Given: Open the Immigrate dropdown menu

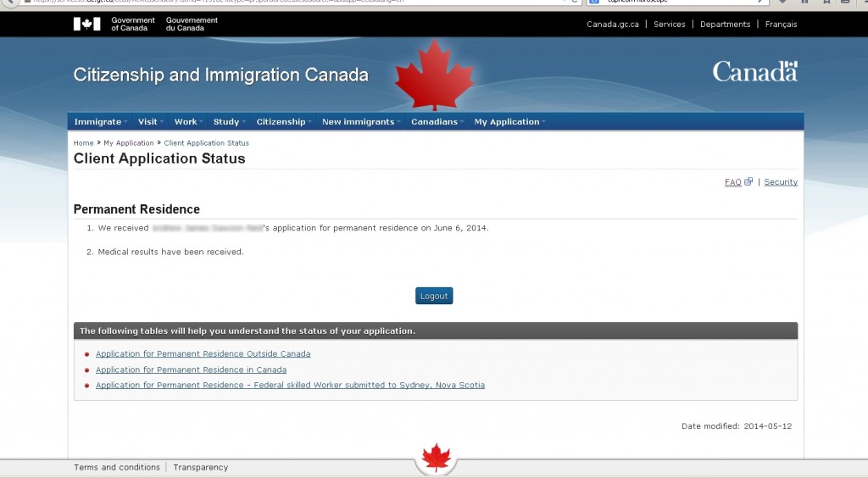Looking at the screenshot, I should pos(100,122).
